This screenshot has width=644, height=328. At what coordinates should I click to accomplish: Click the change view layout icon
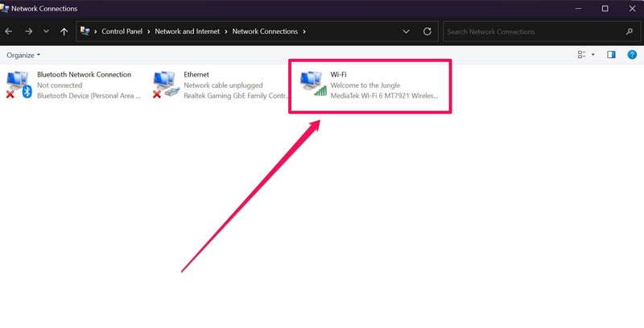[581, 55]
